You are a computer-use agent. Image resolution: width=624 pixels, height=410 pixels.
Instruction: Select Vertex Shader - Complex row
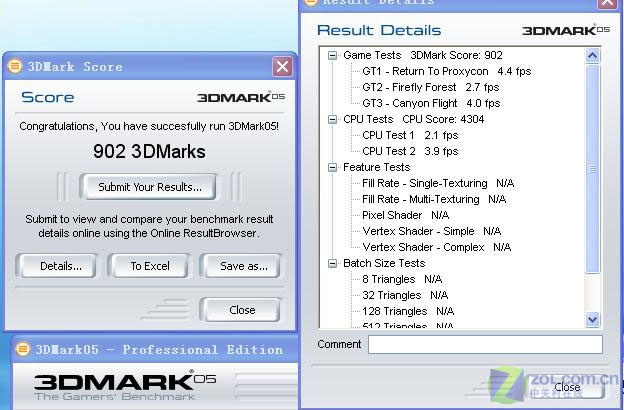(437, 247)
